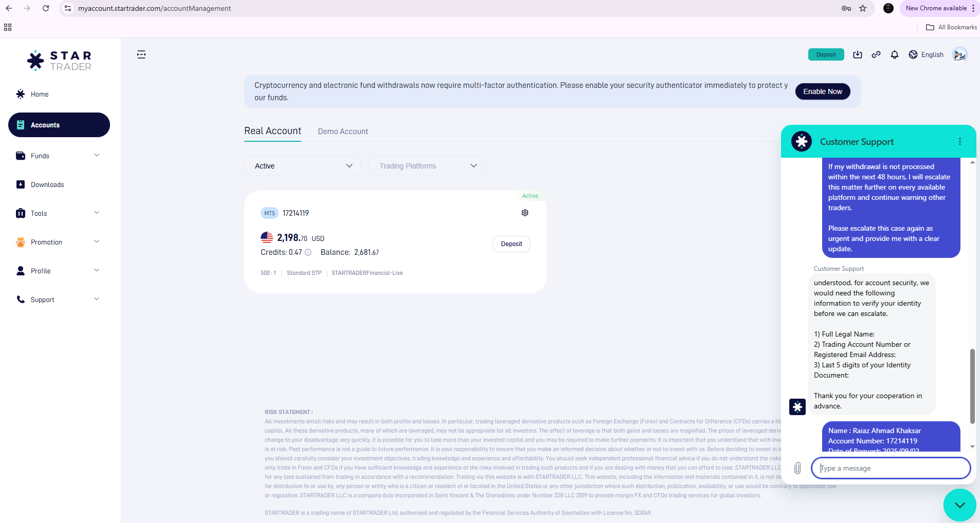The image size is (980, 523).
Task: Switch to the Real Account tab
Action: click(273, 131)
